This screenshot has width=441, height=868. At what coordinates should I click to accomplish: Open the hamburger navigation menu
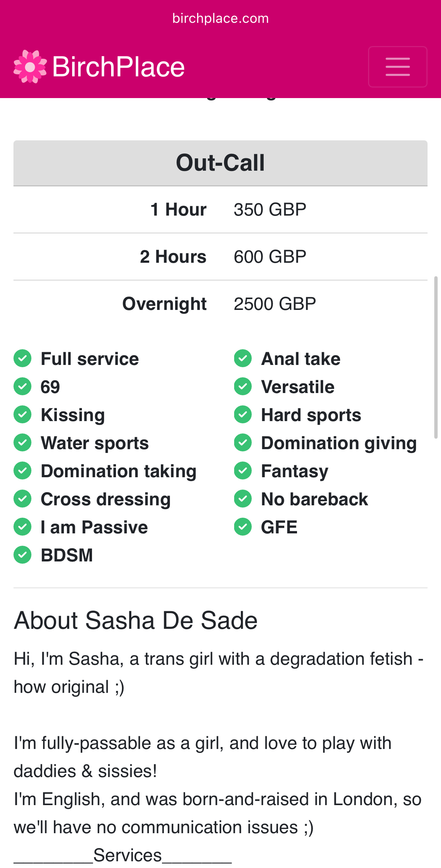click(x=398, y=67)
